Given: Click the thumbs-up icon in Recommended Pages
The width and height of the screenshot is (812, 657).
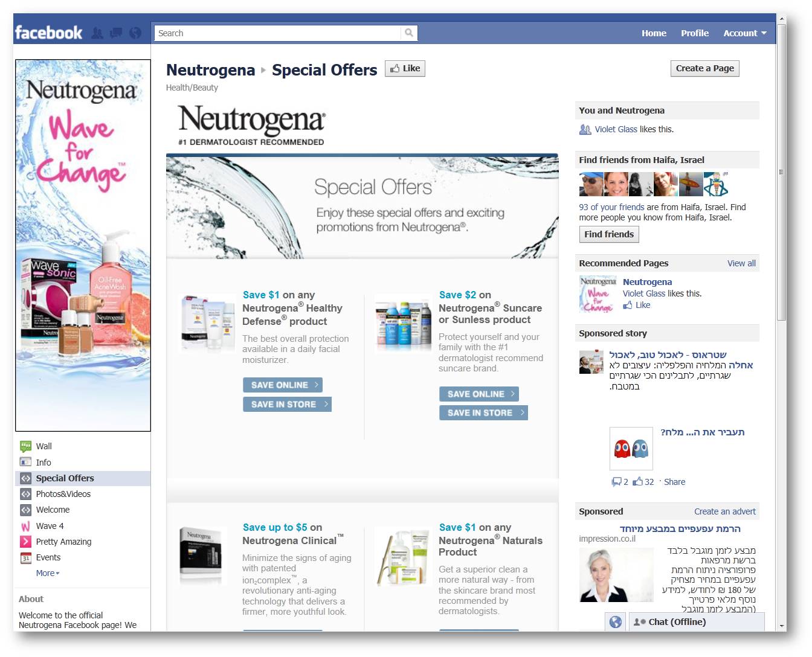Looking at the screenshot, I should point(628,305).
